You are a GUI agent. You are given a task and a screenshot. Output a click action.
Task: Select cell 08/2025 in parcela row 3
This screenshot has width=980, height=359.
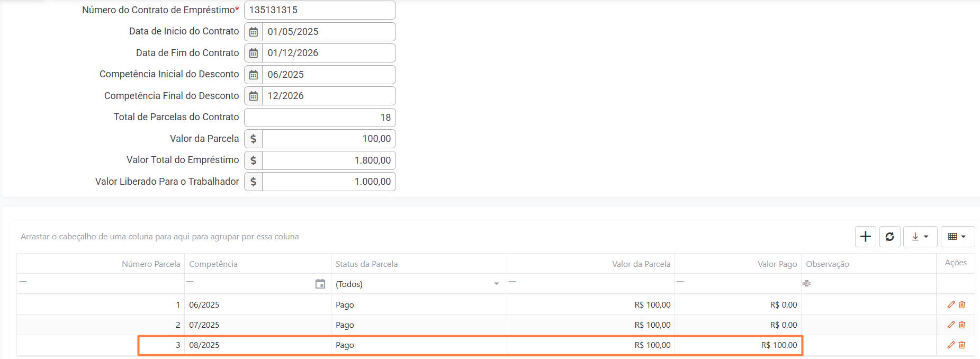(258, 345)
